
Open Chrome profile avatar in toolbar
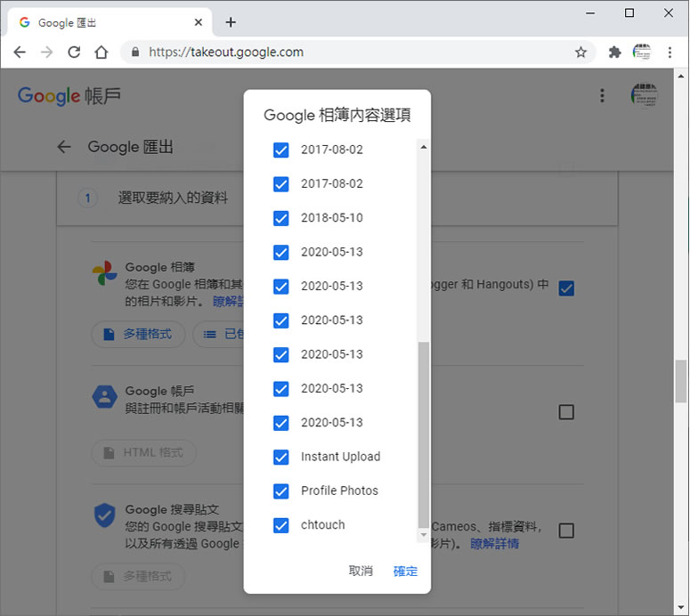point(642,53)
